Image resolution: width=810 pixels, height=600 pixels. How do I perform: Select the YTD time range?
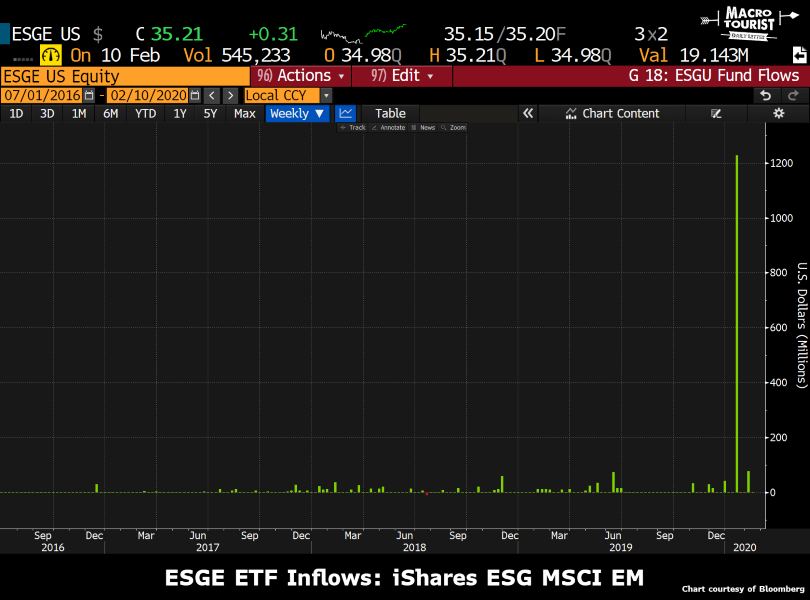[x=145, y=113]
